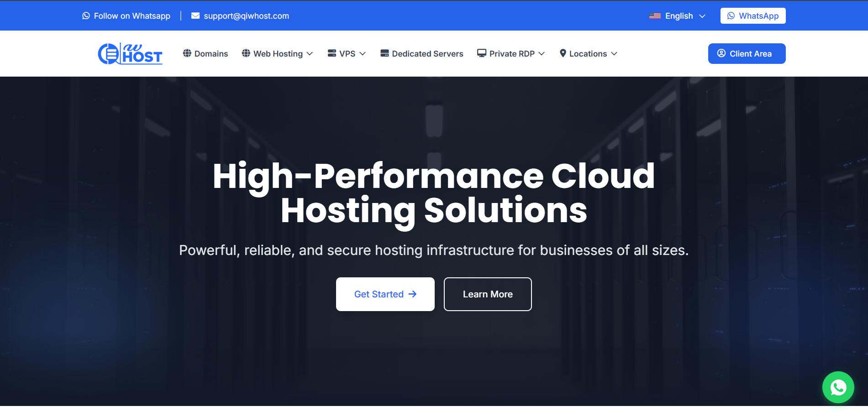The image size is (868, 416).
Task: Open the English language chevron
Action: pyautogui.click(x=702, y=16)
